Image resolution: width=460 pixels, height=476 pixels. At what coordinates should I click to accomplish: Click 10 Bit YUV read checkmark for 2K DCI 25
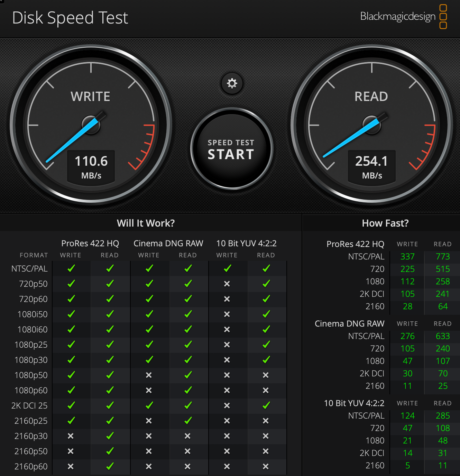[x=266, y=405]
